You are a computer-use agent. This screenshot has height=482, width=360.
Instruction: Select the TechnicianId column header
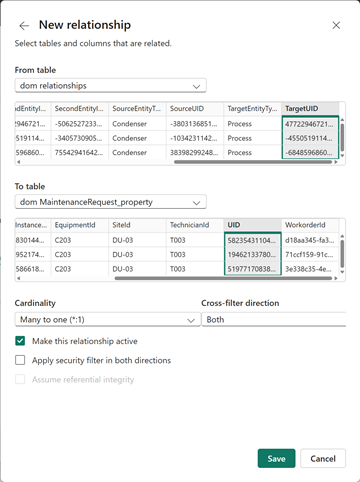(x=195, y=225)
